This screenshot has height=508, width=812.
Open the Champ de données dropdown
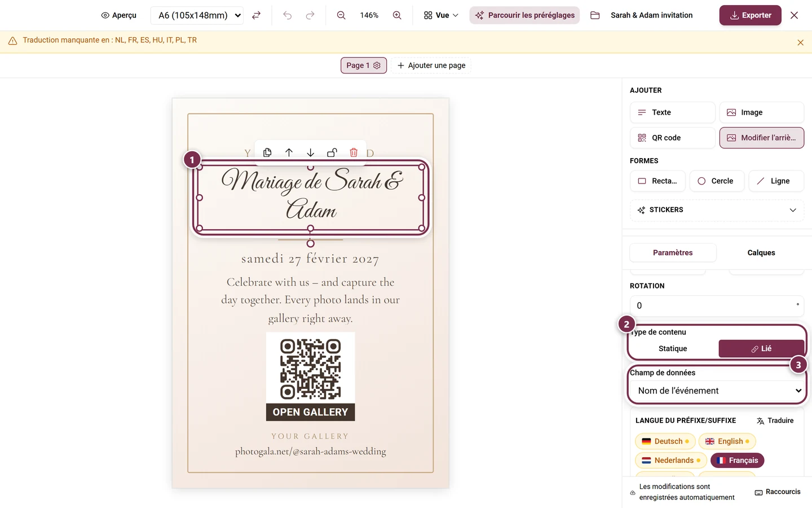[x=717, y=391]
